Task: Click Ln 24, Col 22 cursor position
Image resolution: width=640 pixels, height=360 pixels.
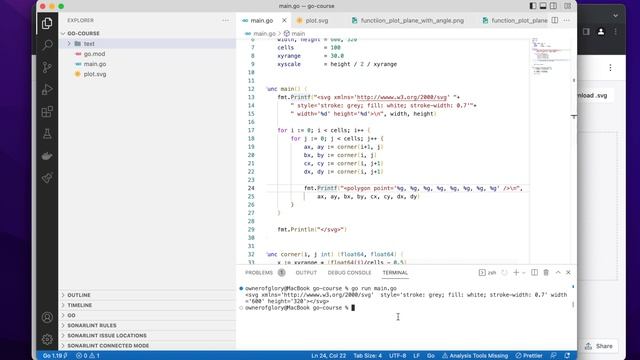Action: click(x=328, y=356)
